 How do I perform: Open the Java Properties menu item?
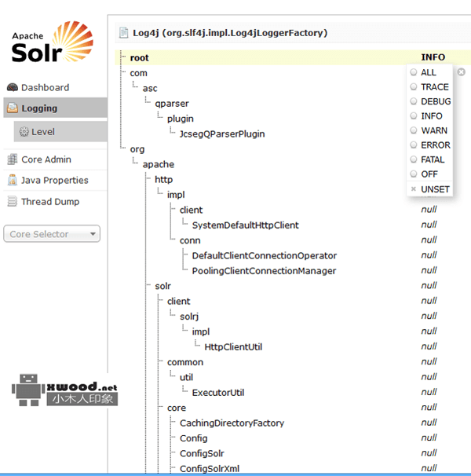click(x=54, y=180)
